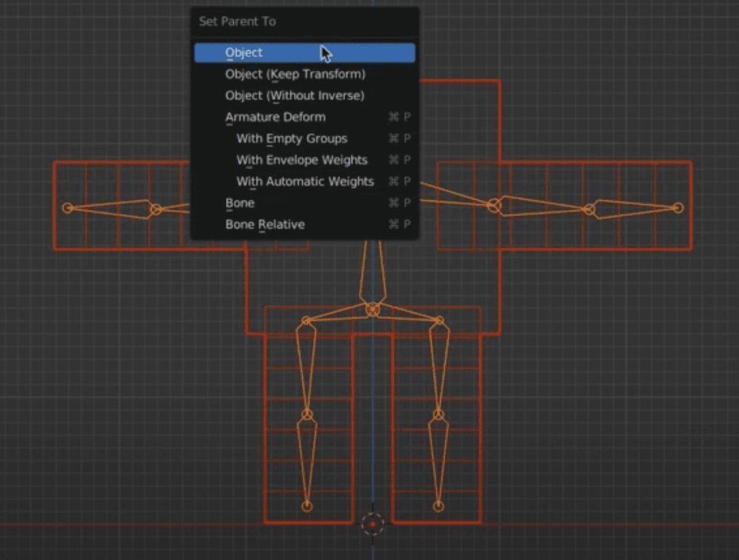This screenshot has width=739, height=560.
Task: Select Object in Set Parent To menu
Action: click(x=304, y=53)
